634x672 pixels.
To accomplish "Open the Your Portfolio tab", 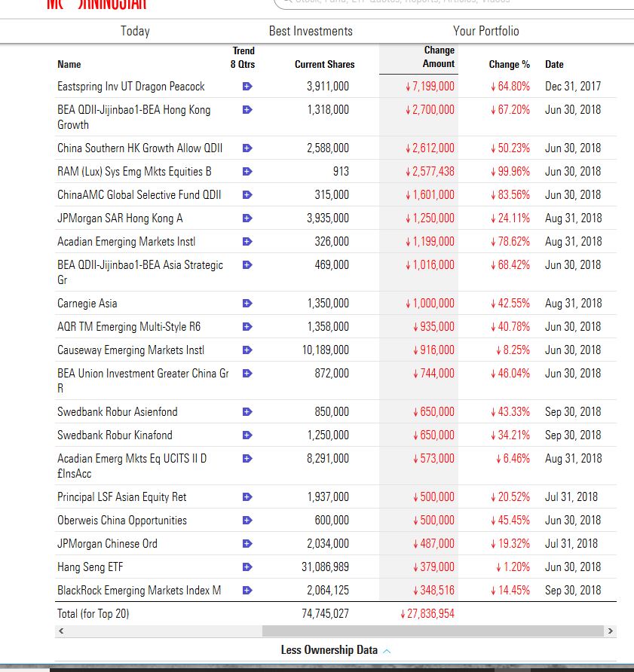I will point(485,31).
